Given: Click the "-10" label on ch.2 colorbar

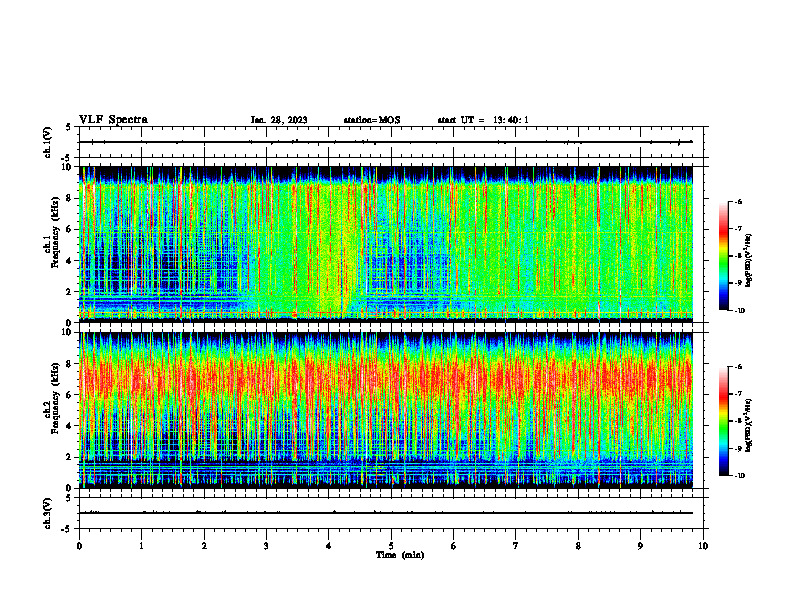Looking at the screenshot, I should [x=740, y=476].
